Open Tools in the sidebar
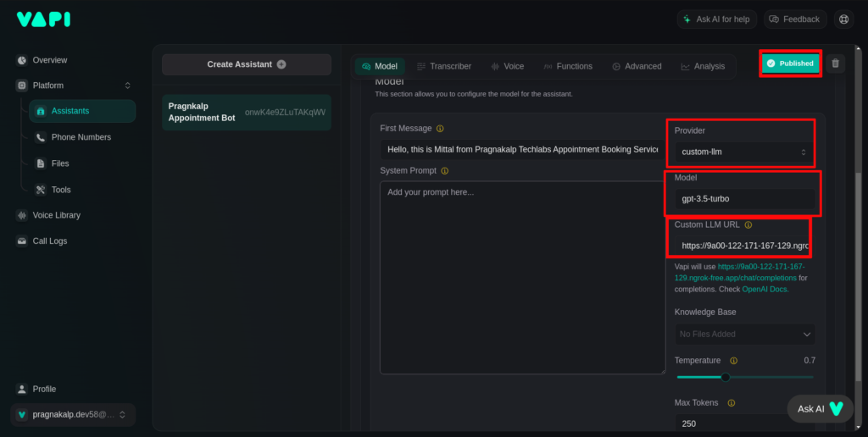 coord(61,190)
